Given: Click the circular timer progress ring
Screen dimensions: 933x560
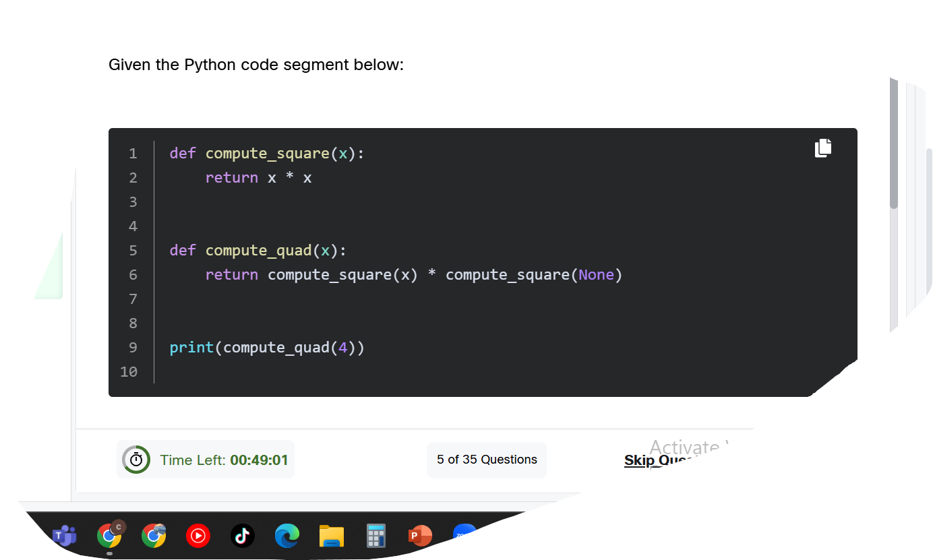Looking at the screenshot, I should coord(136,460).
